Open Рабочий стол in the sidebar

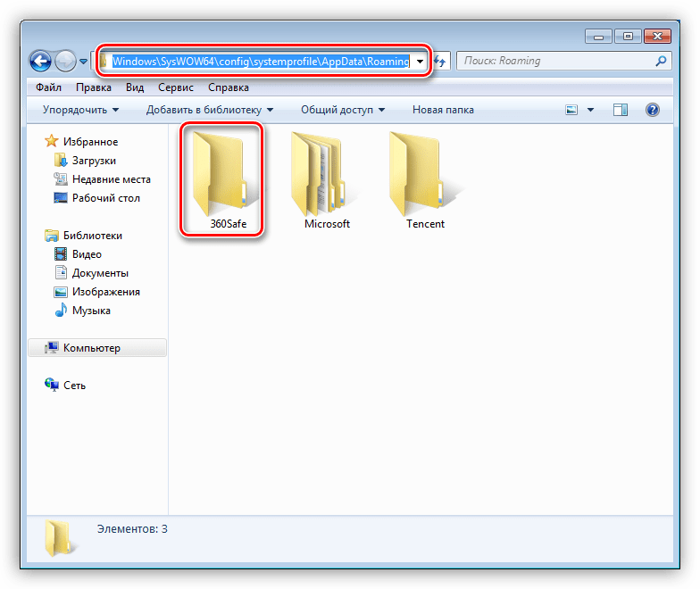point(105,198)
